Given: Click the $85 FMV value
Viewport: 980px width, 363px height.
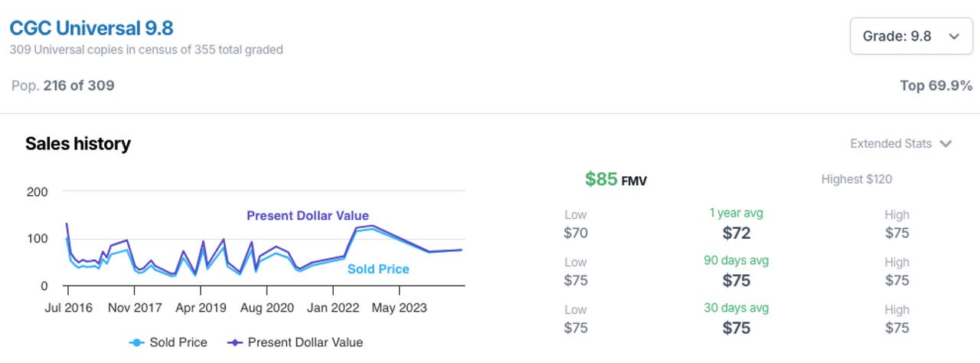Looking at the screenshot, I should pyautogui.click(x=616, y=179).
